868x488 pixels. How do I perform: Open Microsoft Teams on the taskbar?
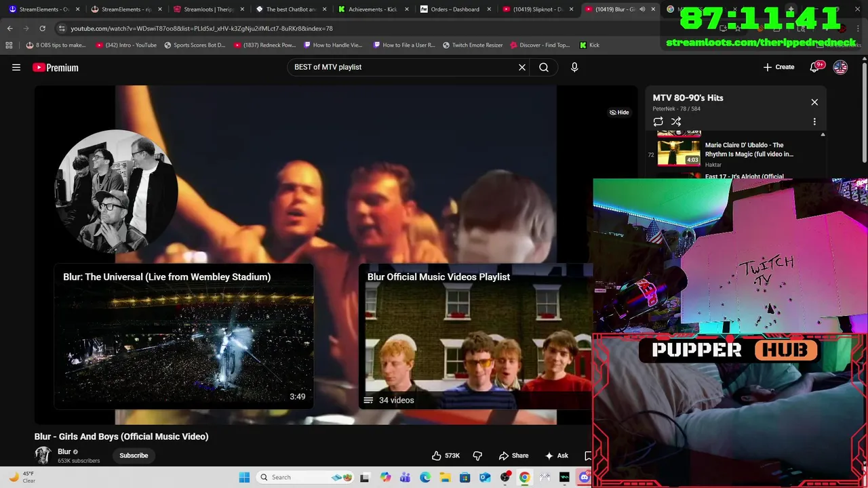(x=405, y=477)
